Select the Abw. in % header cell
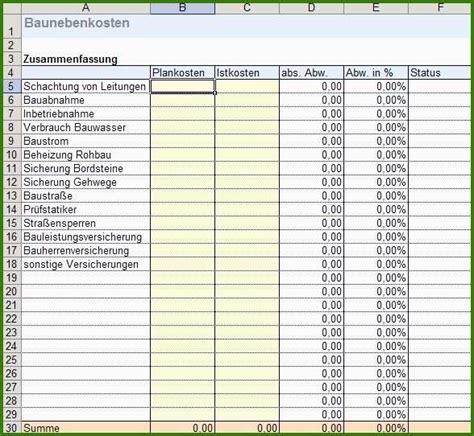 376,73
